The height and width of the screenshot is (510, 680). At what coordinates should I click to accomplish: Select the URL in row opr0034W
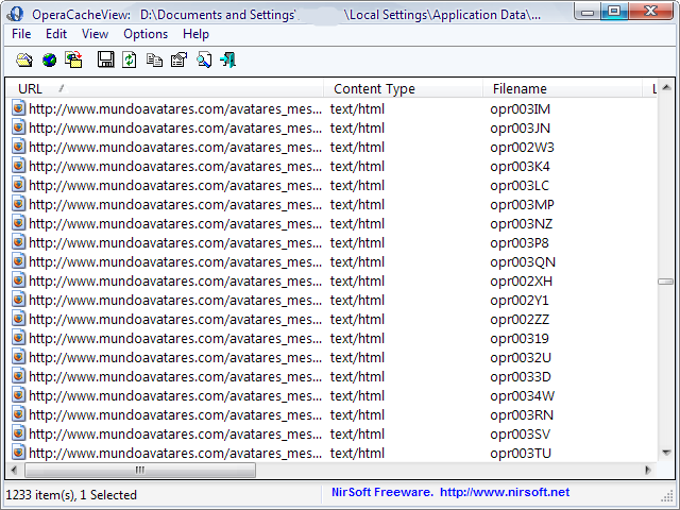tap(176, 395)
